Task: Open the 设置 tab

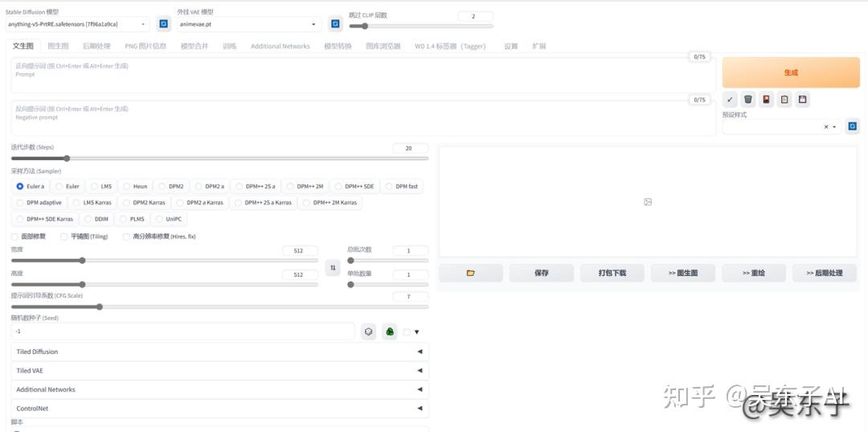Action: (511, 46)
